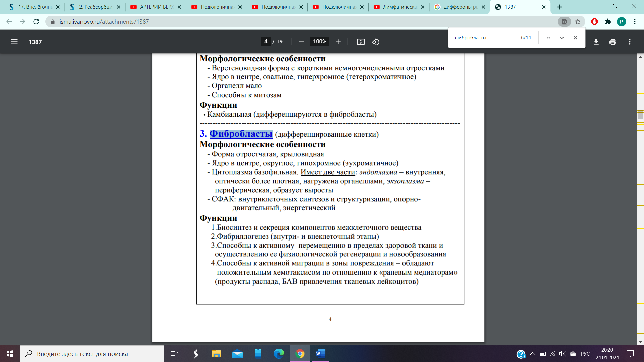Viewport: 644px width, 362px height.
Task: Open Microsoft Edge from taskbar
Action: 279,354
